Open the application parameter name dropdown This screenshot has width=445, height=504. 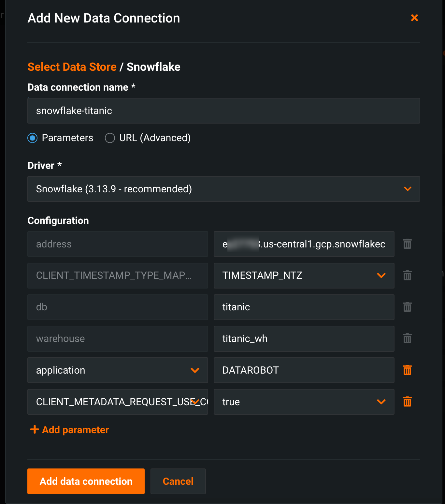[x=195, y=370]
